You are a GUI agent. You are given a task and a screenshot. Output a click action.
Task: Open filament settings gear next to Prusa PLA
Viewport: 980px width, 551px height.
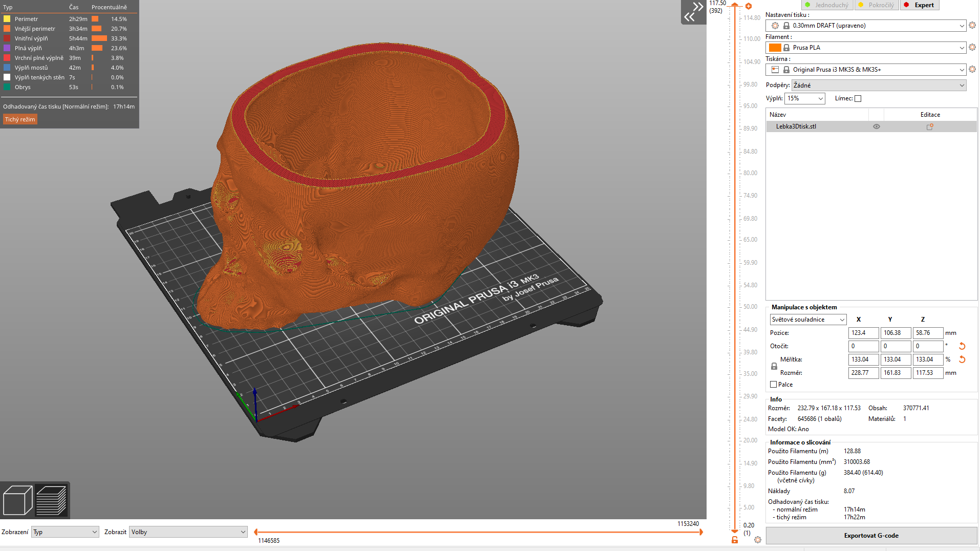pos(972,47)
